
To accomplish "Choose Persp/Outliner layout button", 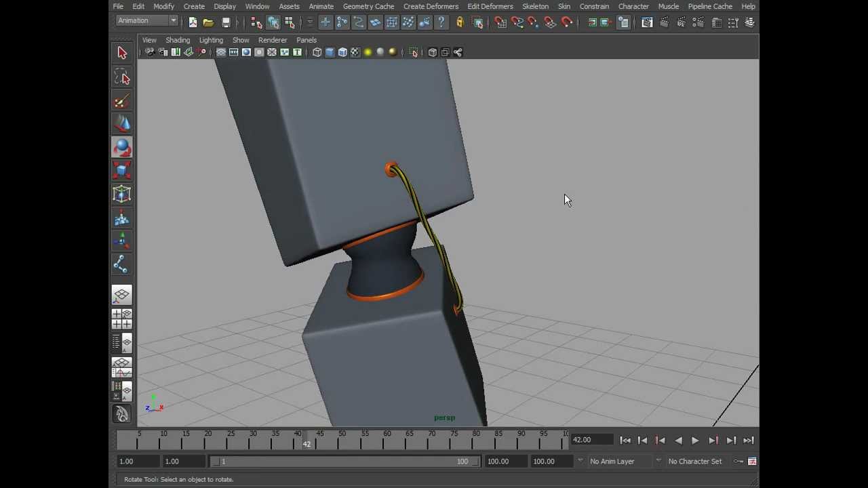I will coord(122,342).
